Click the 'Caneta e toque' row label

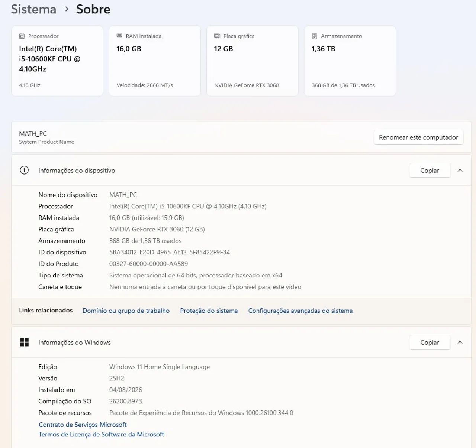click(x=60, y=287)
